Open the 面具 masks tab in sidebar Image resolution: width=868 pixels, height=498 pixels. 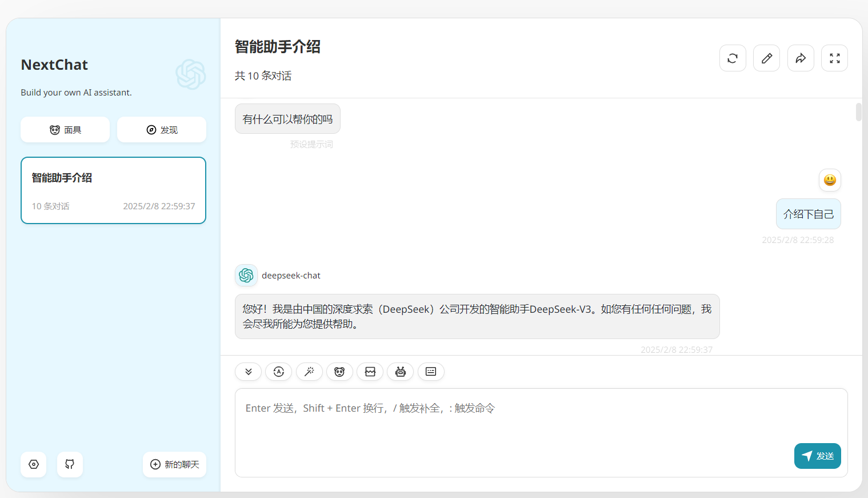tap(65, 130)
